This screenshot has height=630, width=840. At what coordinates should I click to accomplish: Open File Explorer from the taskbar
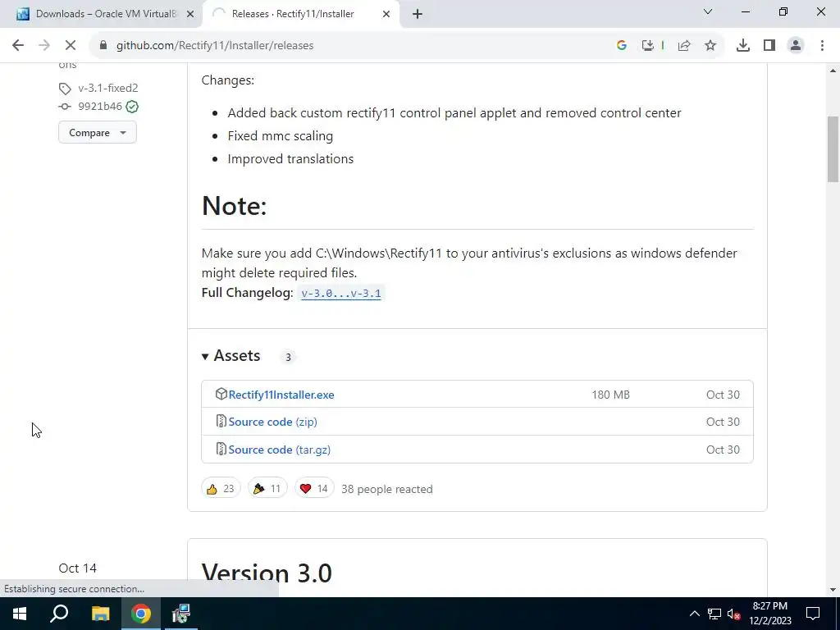coord(100,614)
